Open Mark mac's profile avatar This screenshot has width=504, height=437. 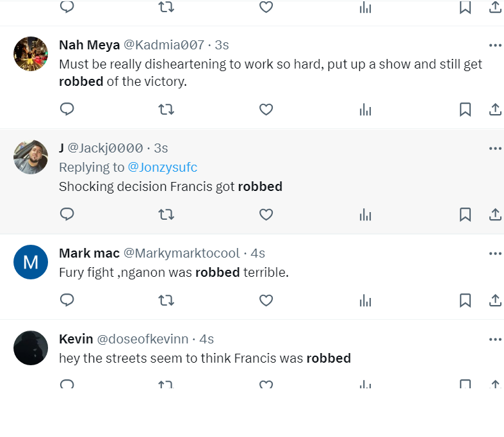tap(31, 262)
